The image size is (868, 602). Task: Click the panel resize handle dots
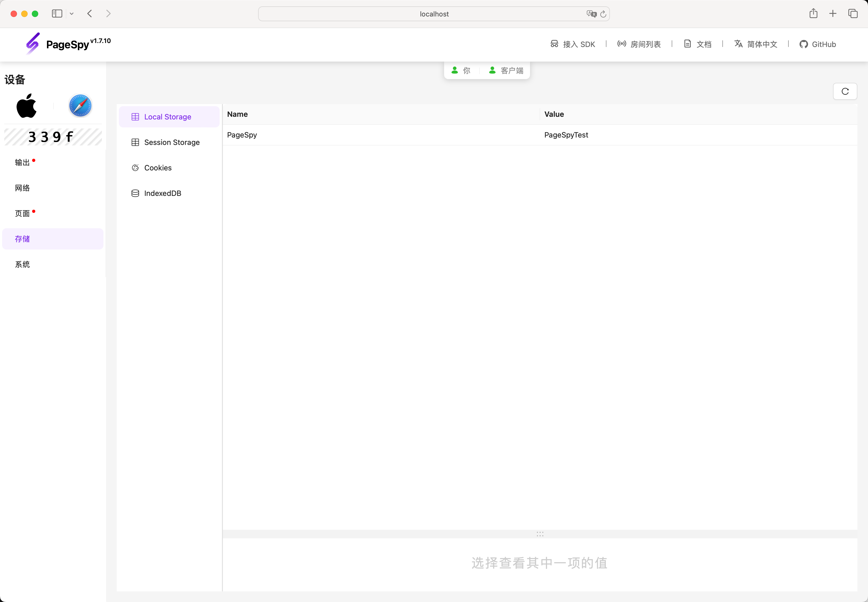[x=540, y=534]
